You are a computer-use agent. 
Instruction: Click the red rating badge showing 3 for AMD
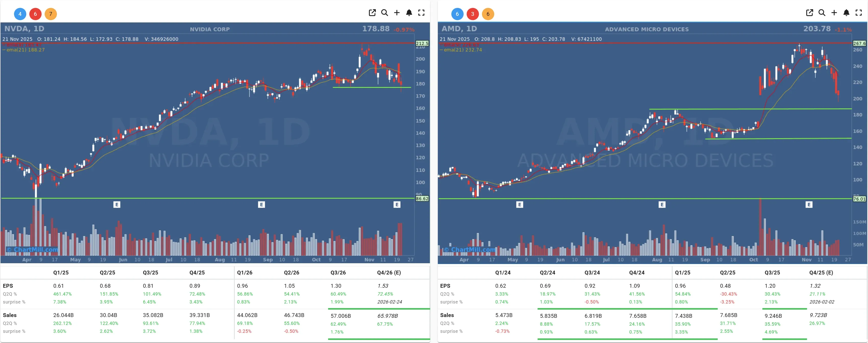pyautogui.click(x=473, y=14)
